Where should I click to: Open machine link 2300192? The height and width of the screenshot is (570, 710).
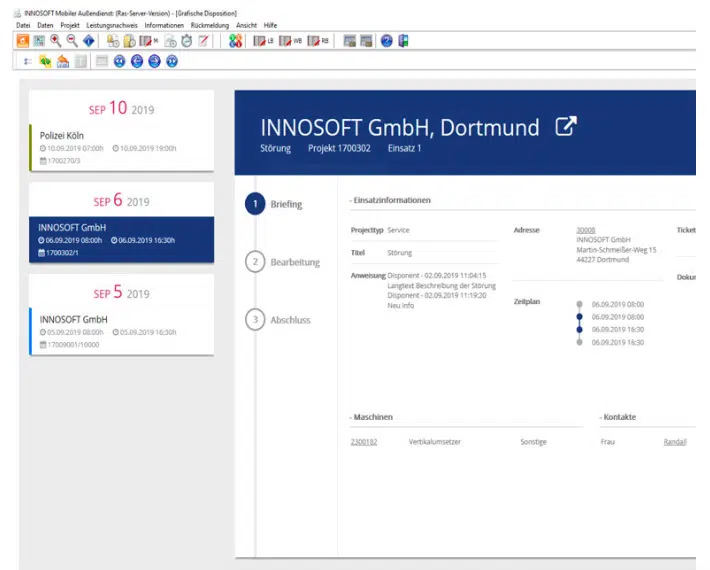(363, 441)
